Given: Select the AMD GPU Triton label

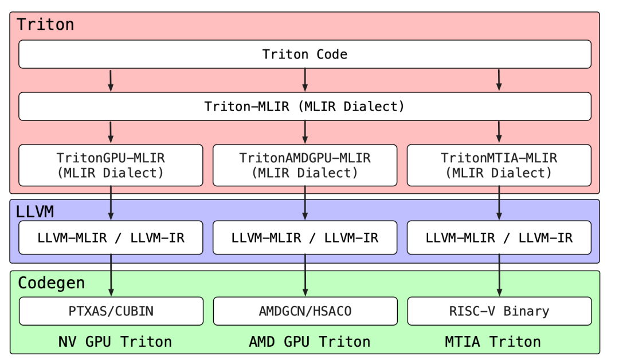Looking at the screenshot, I should pos(309,342).
